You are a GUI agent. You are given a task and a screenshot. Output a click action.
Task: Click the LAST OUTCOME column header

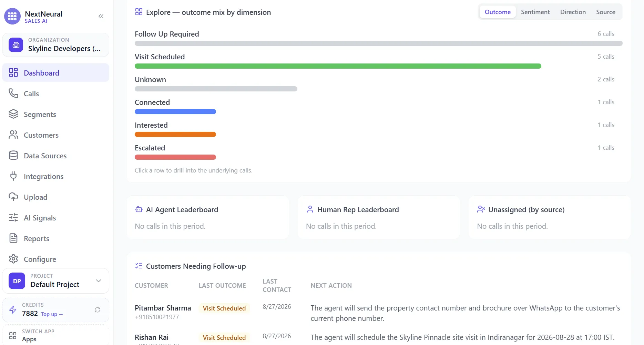pos(222,285)
